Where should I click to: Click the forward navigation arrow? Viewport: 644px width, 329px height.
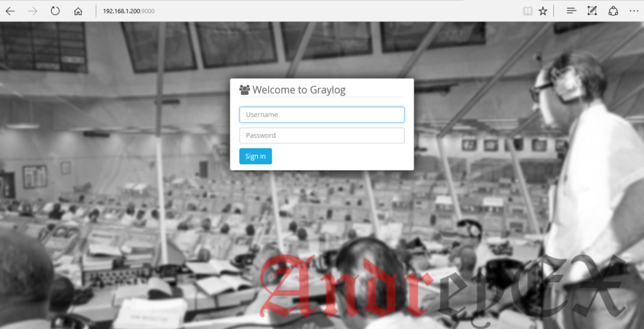pos(33,11)
